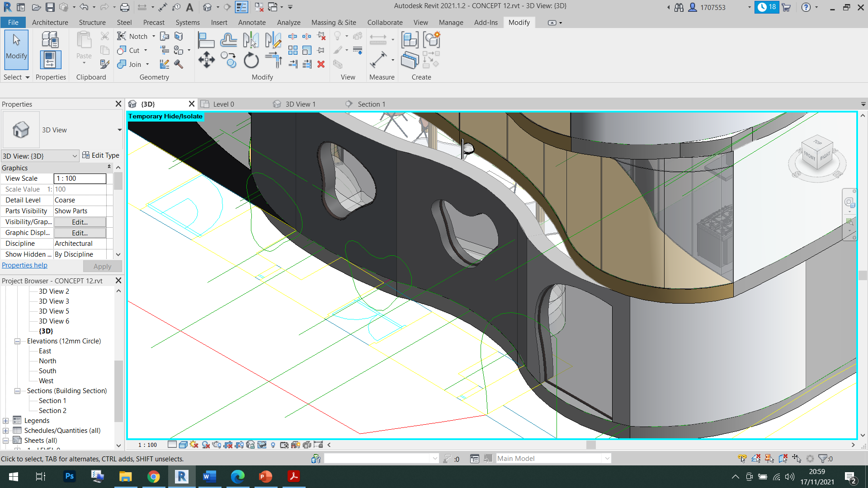Open the Main Model design option dropdown
The height and width of the screenshot is (488, 868).
coord(553,459)
